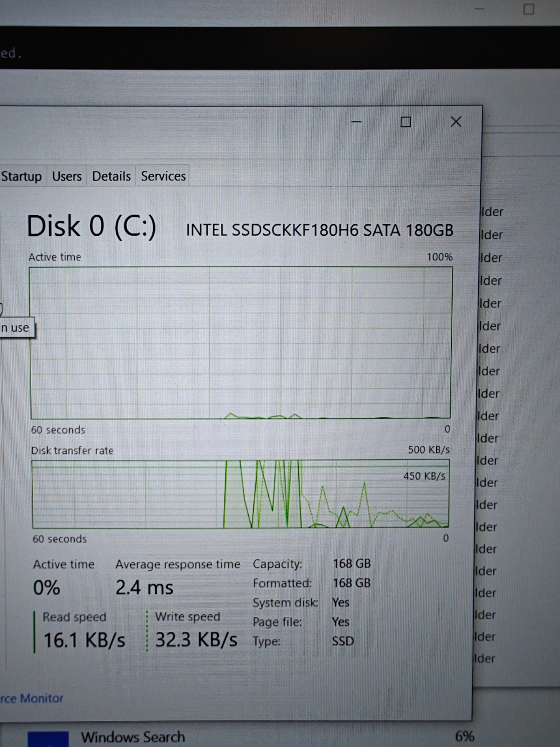Image resolution: width=560 pixels, height=747 pixels.
Task: Click the Average response time label
Action: tap(178, 565)
